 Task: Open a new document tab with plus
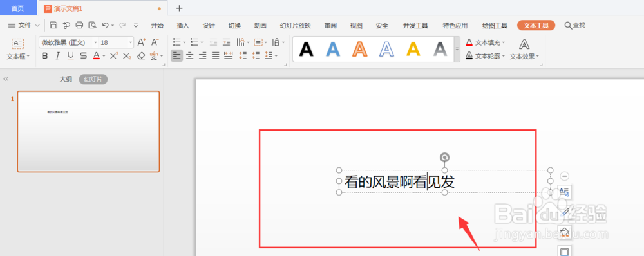[x=179, y=8]
